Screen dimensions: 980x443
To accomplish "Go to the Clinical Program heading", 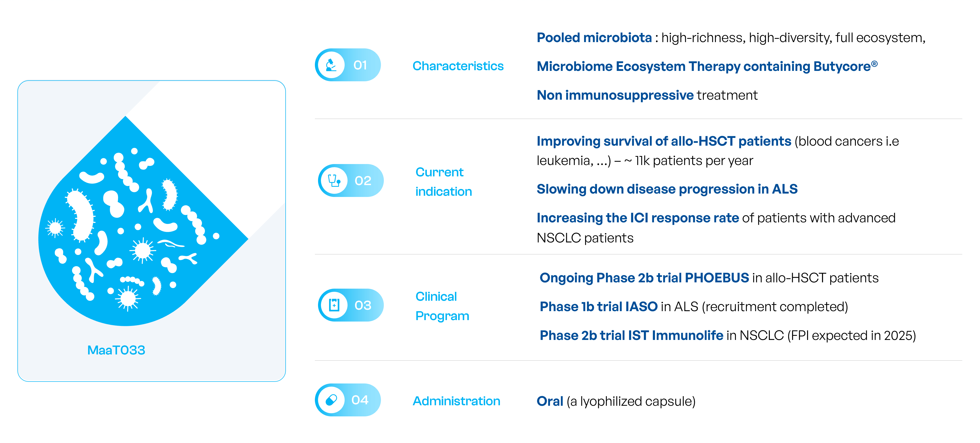I will [442, 306].
